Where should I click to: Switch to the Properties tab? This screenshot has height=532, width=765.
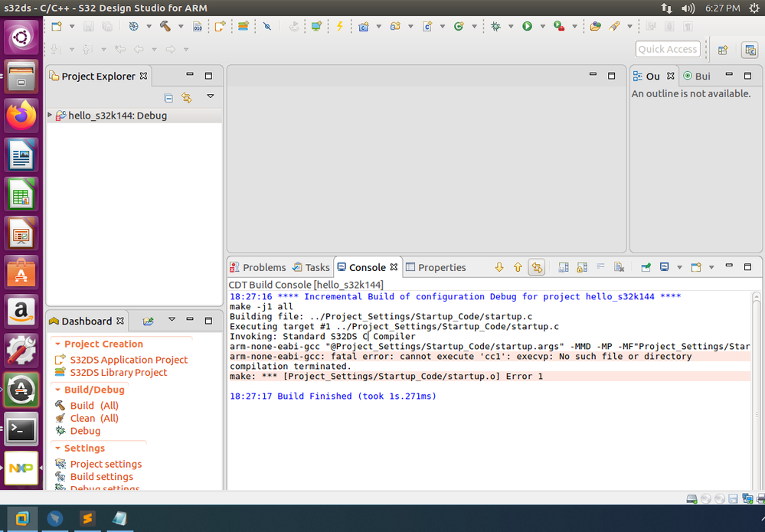click(x=436, y=267)
